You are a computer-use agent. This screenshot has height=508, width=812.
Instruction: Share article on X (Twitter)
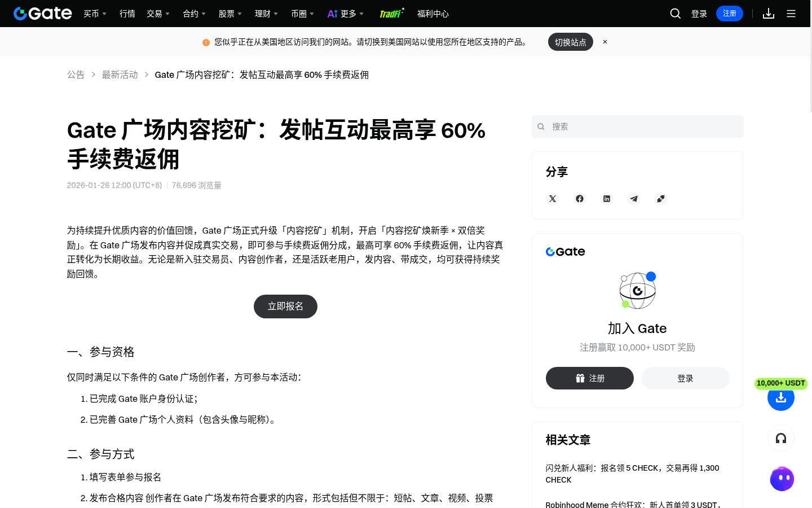pyautogui.click(x=553, y=199)
